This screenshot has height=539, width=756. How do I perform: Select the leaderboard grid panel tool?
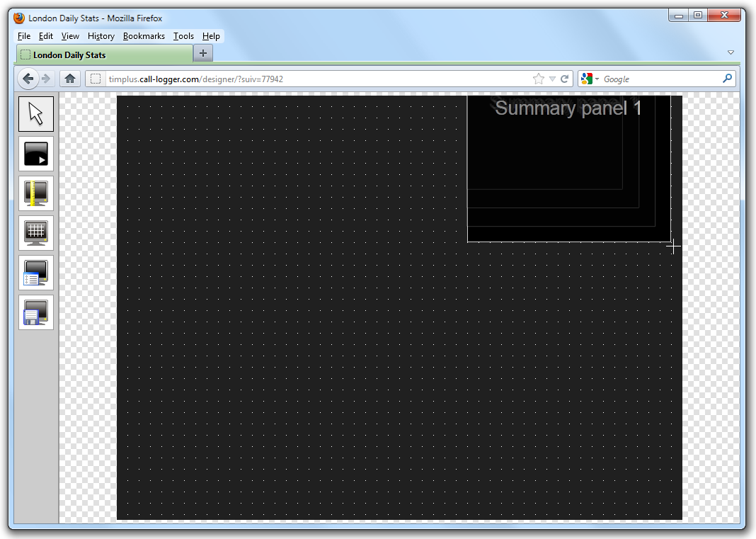point(36,233)
